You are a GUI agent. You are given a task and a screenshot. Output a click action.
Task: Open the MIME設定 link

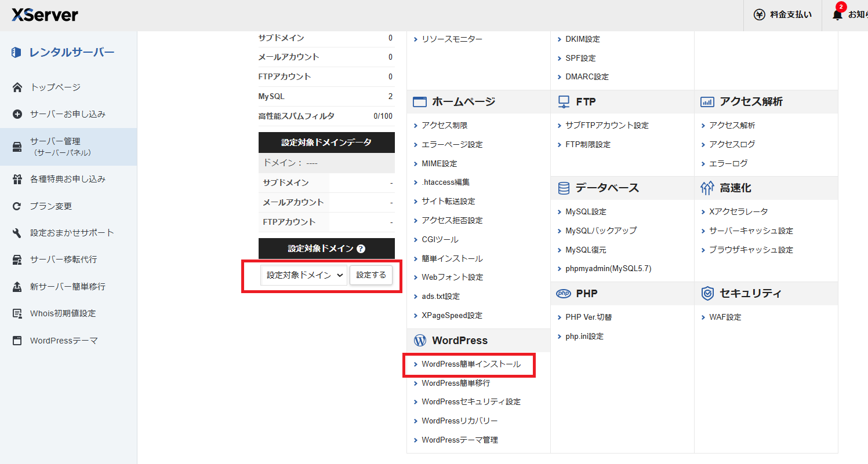(439, 164)
